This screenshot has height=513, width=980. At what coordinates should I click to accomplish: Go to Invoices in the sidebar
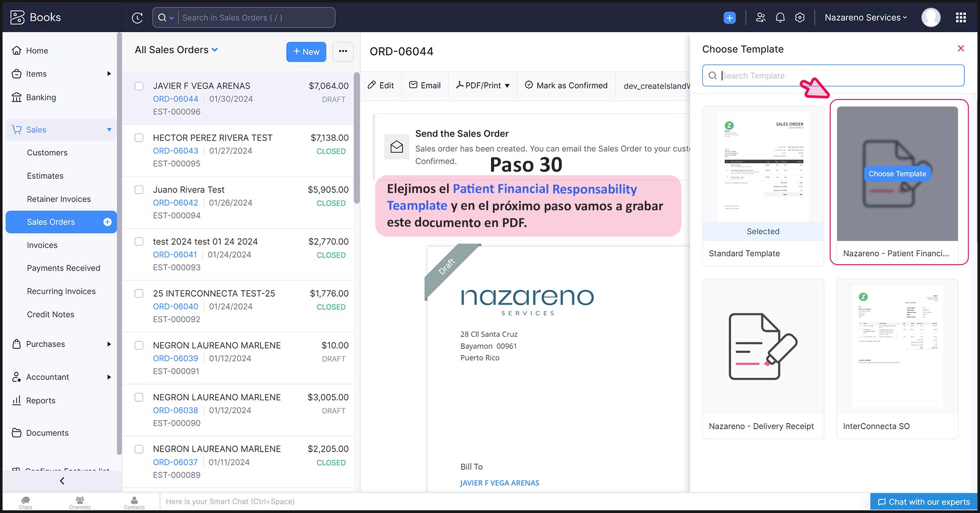tap(42, 245)
